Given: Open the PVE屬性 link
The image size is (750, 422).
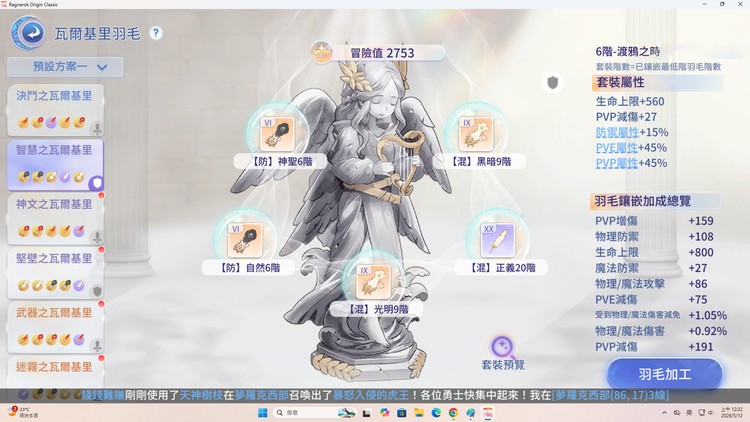Looking at the screenshot, I should [x=617, y=148].
